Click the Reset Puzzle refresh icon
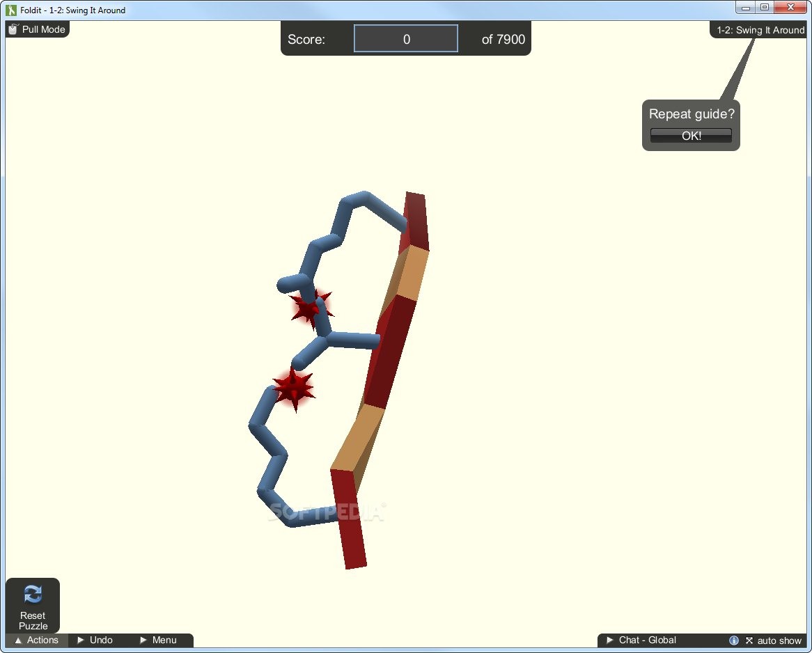Viewport: 812px width, 653px height. (33, 594)
